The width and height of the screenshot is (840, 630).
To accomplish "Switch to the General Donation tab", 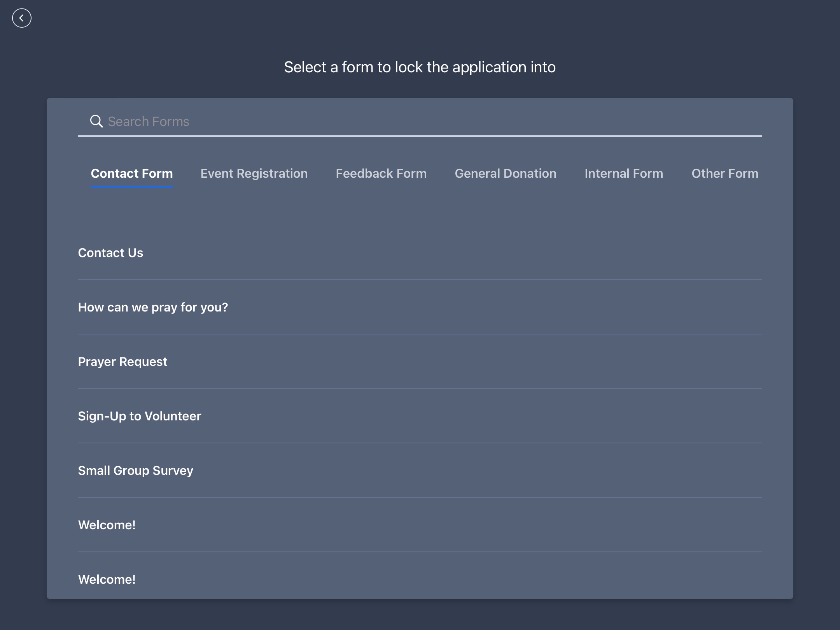I will tap(506, 173).
